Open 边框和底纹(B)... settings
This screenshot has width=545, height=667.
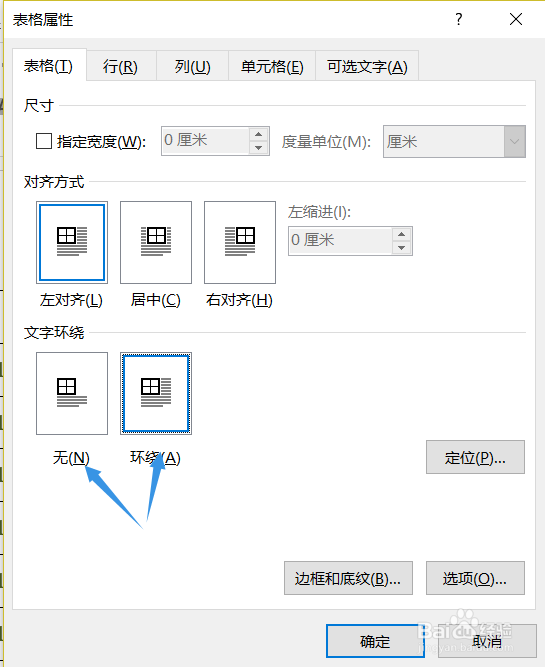[x=348, y=578]
